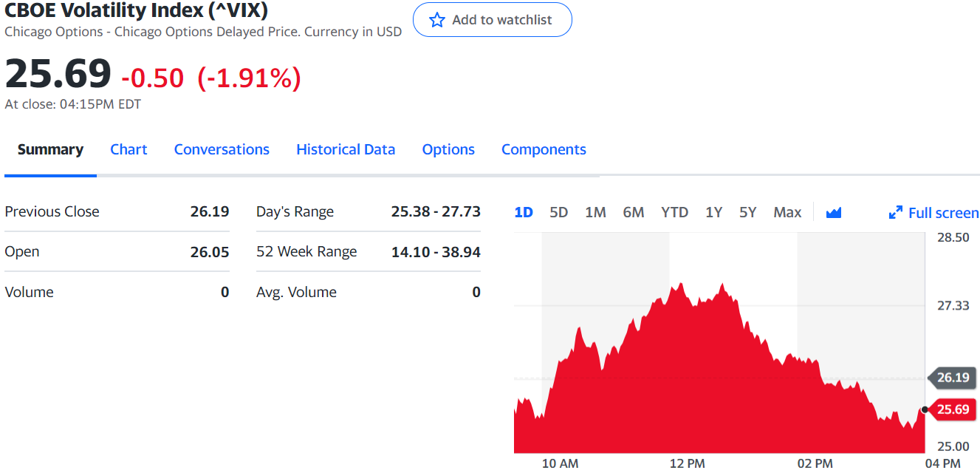Click the (-1.91%) percent change figure
Image resolution: width=980 pixels, height=473 pixels.
click(x=249, y=78)
